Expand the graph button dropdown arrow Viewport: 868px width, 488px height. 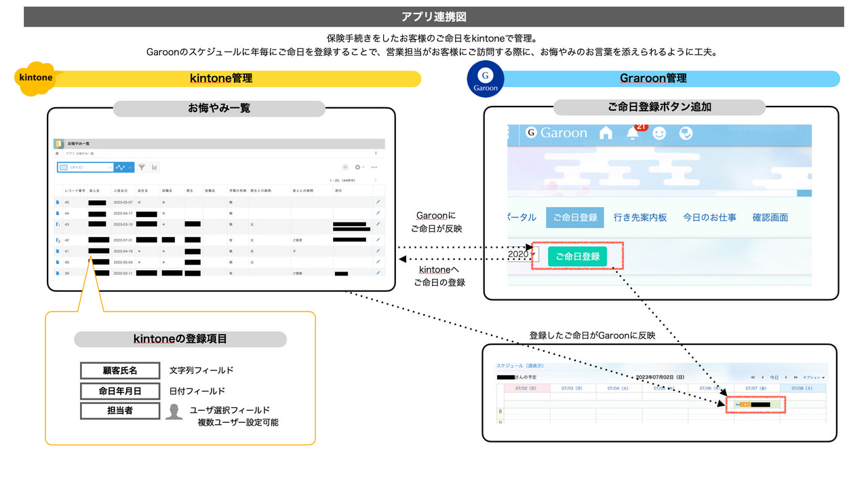[130, 167]
